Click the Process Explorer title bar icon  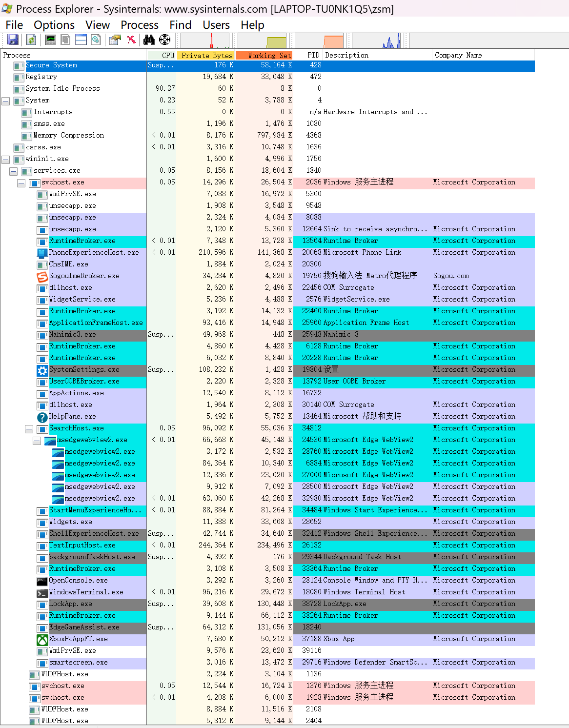(x=7, y=8)
